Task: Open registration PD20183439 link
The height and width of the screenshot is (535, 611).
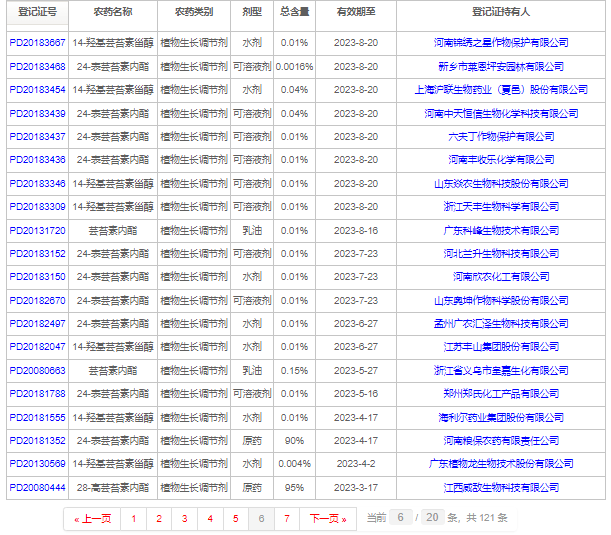Action: point(37,114)
